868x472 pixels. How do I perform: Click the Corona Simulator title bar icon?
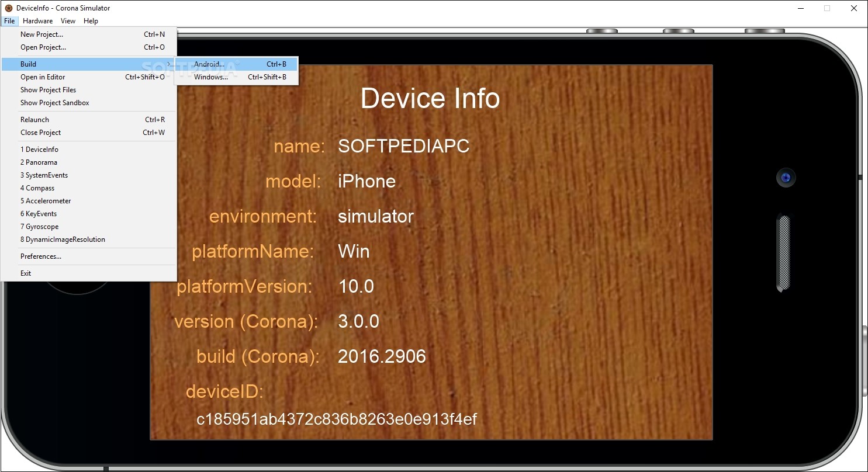(x=8, y=8)
